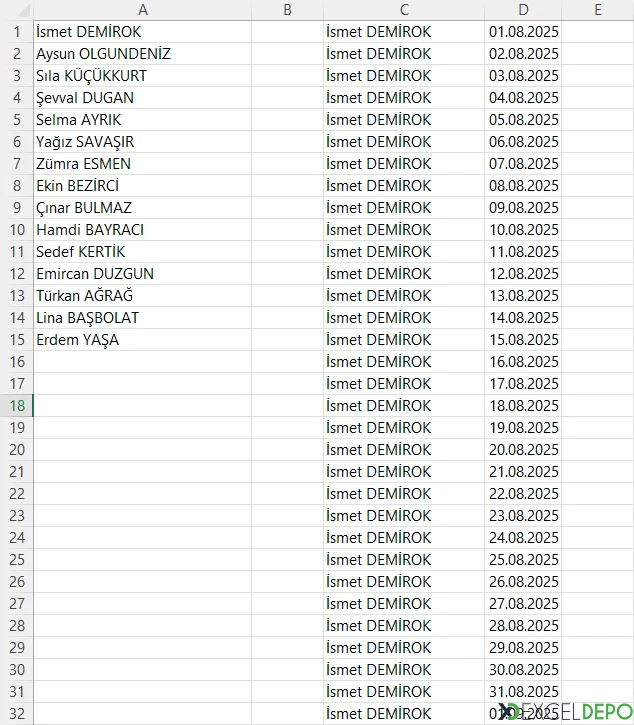Select column D header

[x=523, y=10]
